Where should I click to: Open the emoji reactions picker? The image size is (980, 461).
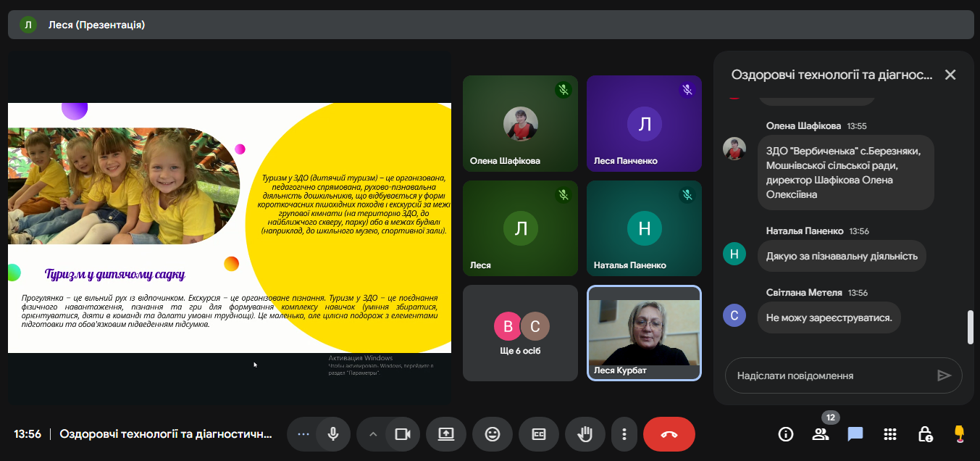[492, 434]
